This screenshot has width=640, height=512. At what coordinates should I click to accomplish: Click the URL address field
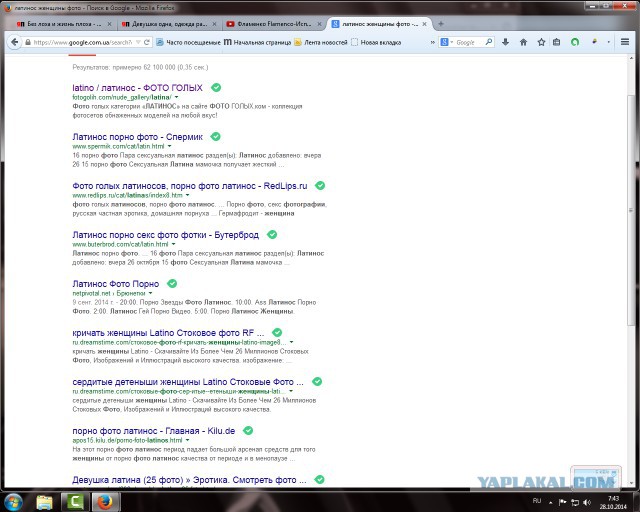[83, 42]
